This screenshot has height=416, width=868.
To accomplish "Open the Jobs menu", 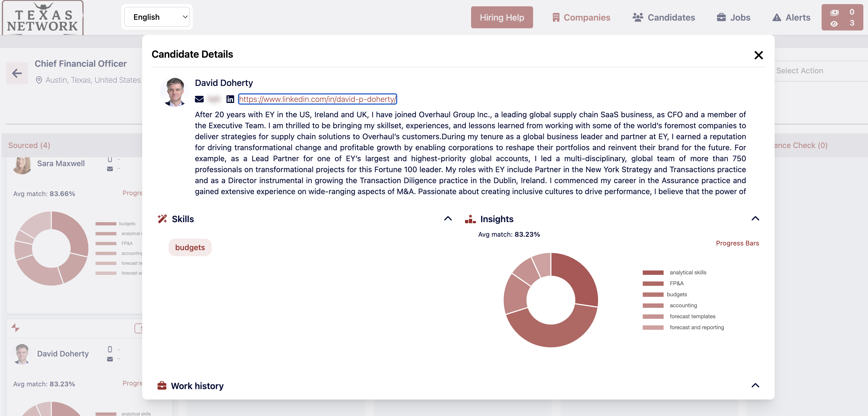I will click(733, 17).
